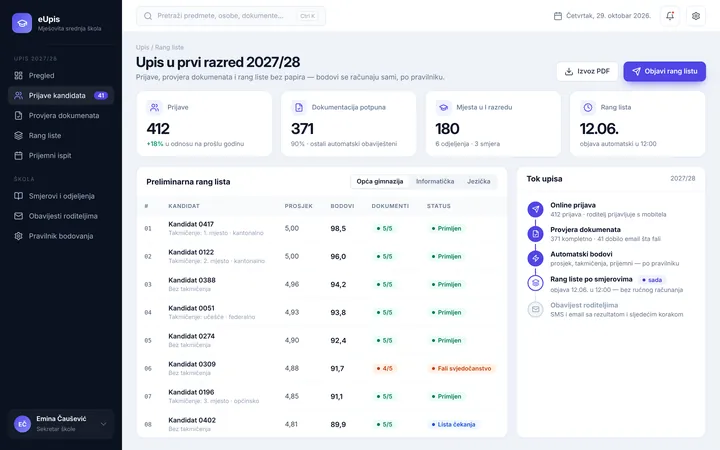Go to Rang liste section
The image size is (720, 450).
pos(61,135)
